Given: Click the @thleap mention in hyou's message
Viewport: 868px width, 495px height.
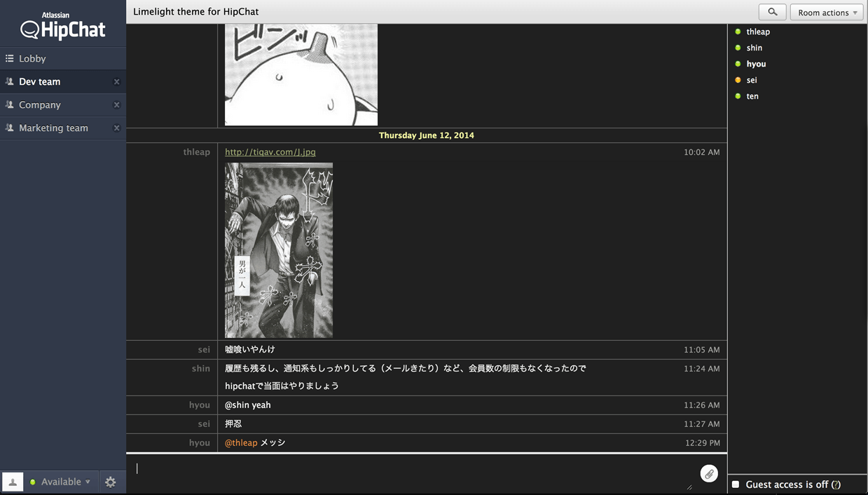Looking at the screenshot, I should 239,442.
